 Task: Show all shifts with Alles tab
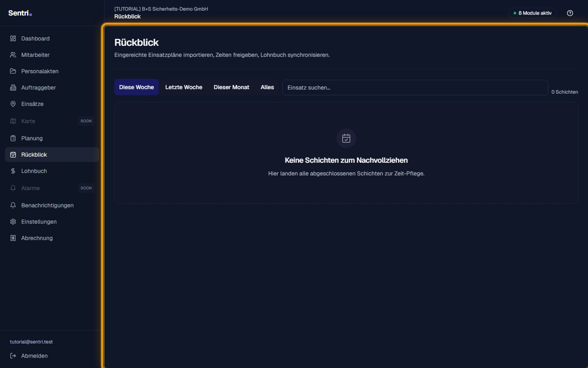tap(267, 87)
